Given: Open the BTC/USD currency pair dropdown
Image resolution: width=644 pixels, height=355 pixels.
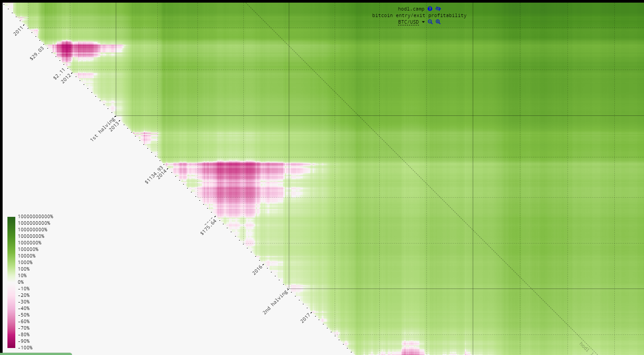Looking at the screenshot, I should (411, 22).
